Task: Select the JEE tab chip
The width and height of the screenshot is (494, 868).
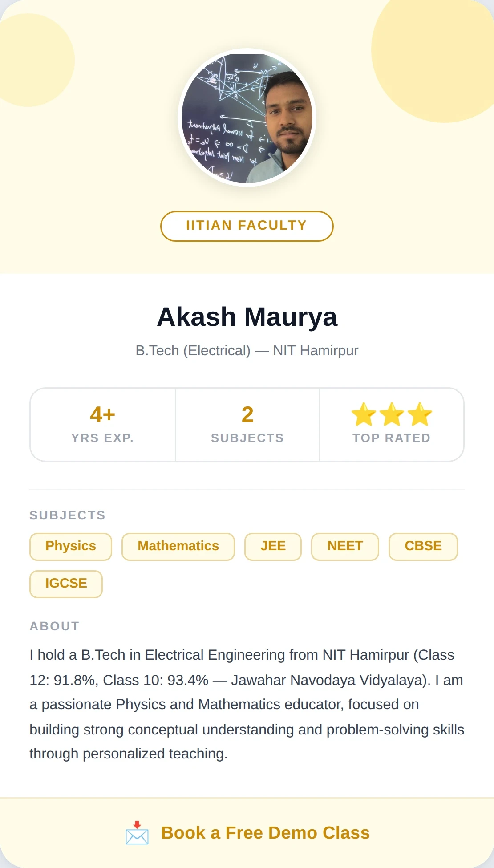Action: point(273,546)
